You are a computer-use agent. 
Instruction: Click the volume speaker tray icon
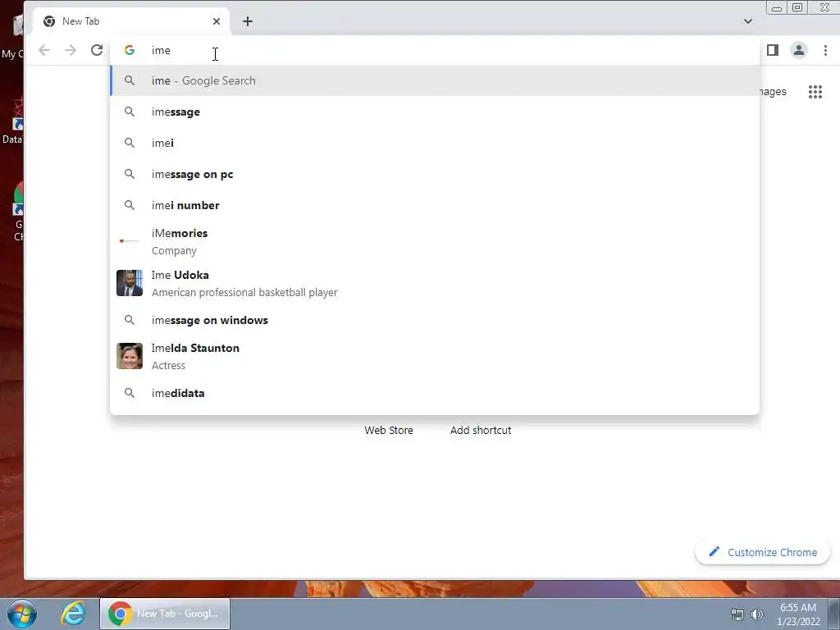(x=757, y=614)
